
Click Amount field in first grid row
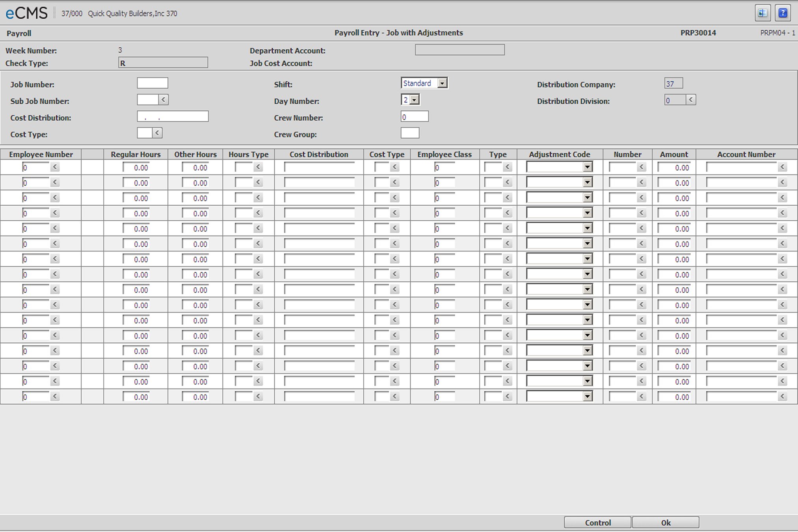pos(674,167)
